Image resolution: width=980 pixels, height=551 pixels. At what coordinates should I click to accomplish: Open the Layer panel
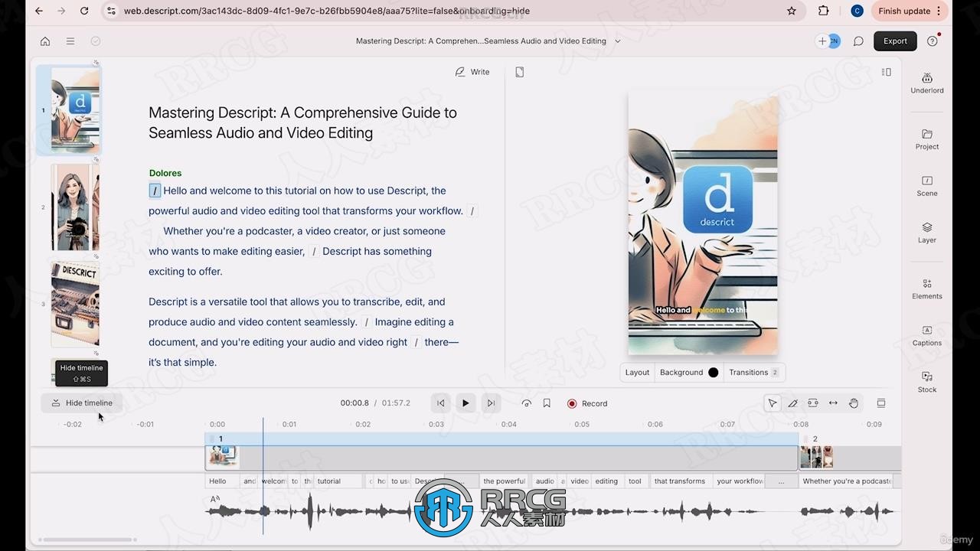(x=926, y=233)
